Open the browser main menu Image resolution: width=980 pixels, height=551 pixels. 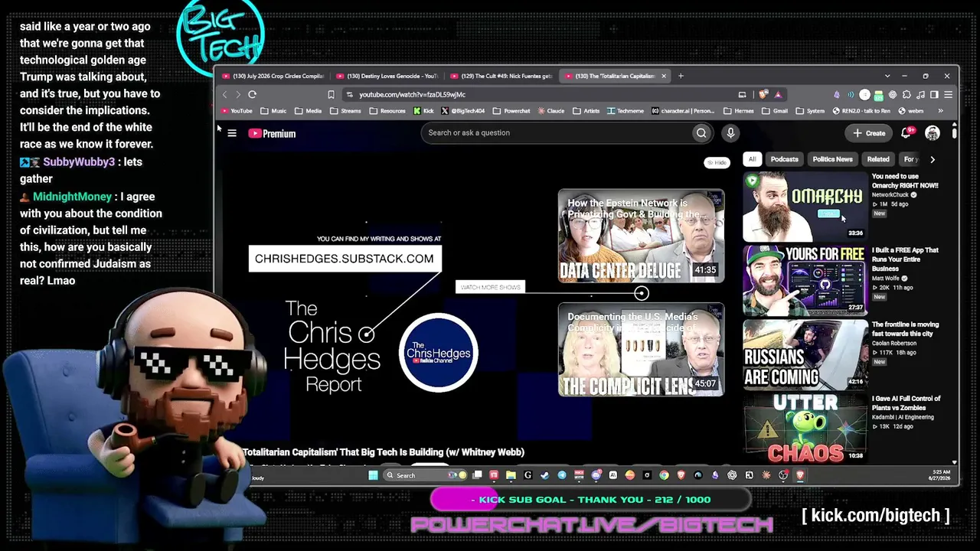click(x=948, y=95)
